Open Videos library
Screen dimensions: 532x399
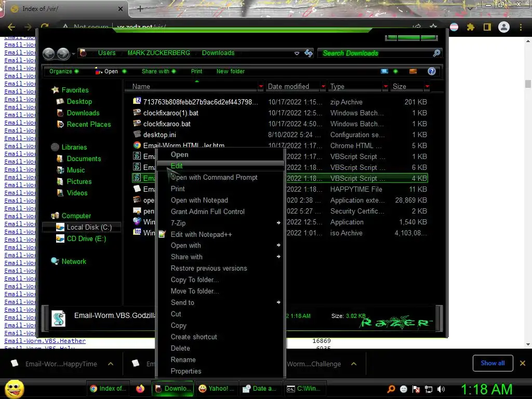pos(77,193)
